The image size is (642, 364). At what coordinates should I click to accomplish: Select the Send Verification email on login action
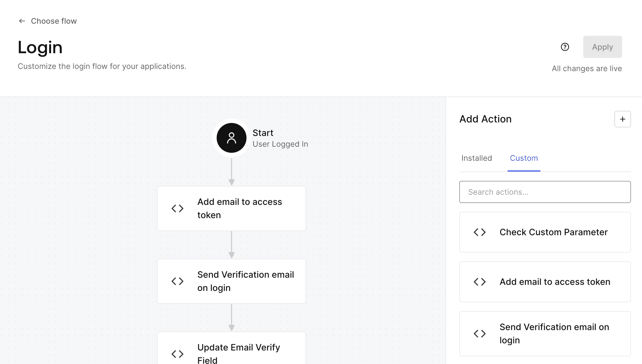click(545, 334)
